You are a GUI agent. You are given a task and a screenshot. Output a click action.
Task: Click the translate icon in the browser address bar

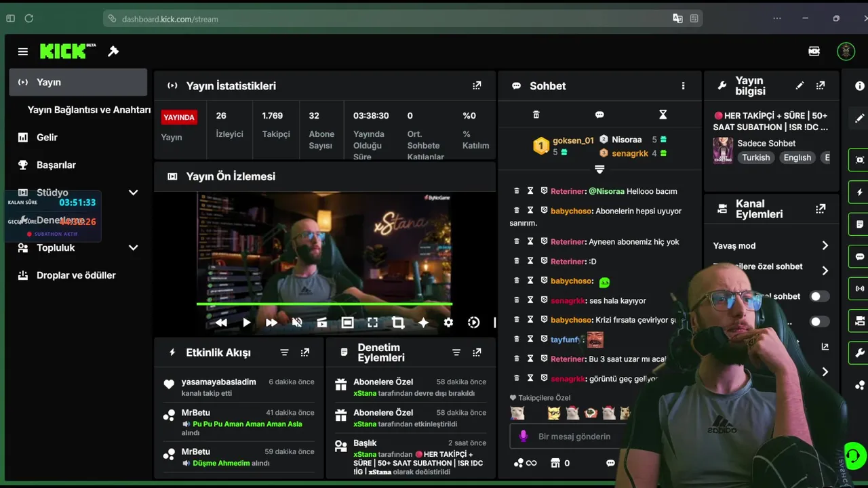(677, 18)
